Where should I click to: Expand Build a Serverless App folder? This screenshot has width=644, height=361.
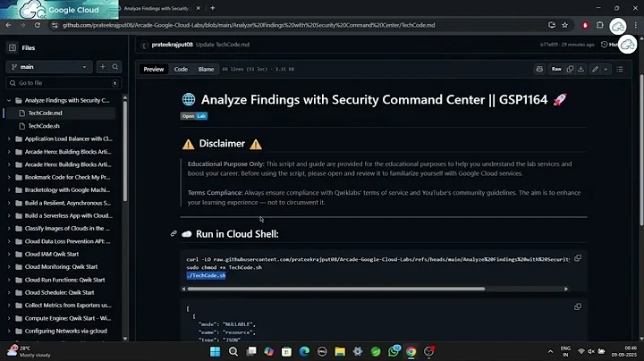click(9, 215)
